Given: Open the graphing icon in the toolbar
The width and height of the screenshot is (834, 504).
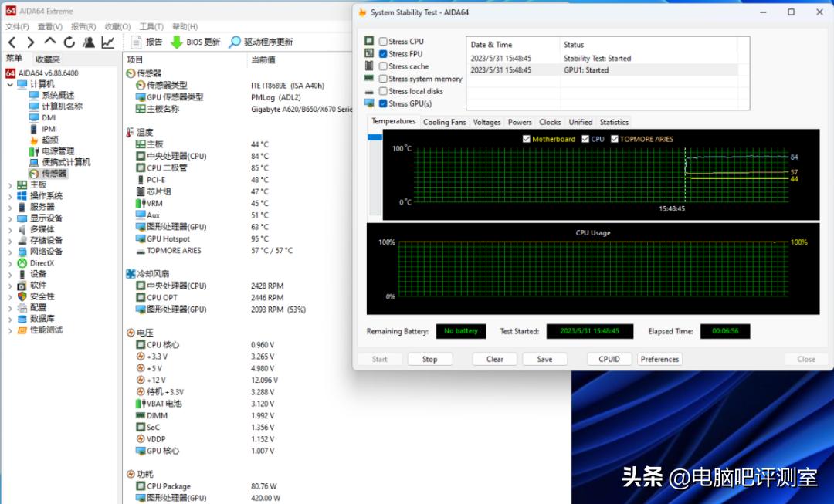Looking at the screenshot, I should 107,42.
